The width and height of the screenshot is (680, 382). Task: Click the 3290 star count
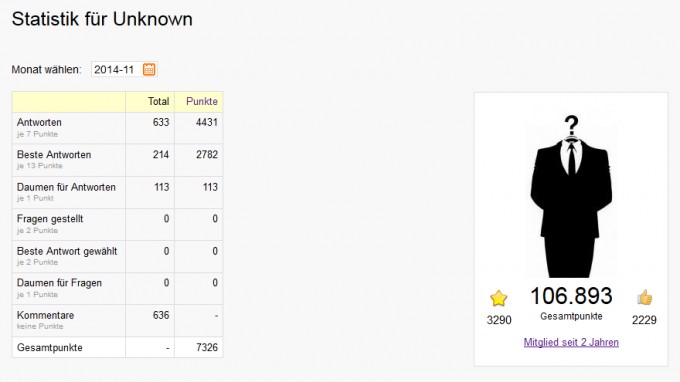(x=499, y=320)
